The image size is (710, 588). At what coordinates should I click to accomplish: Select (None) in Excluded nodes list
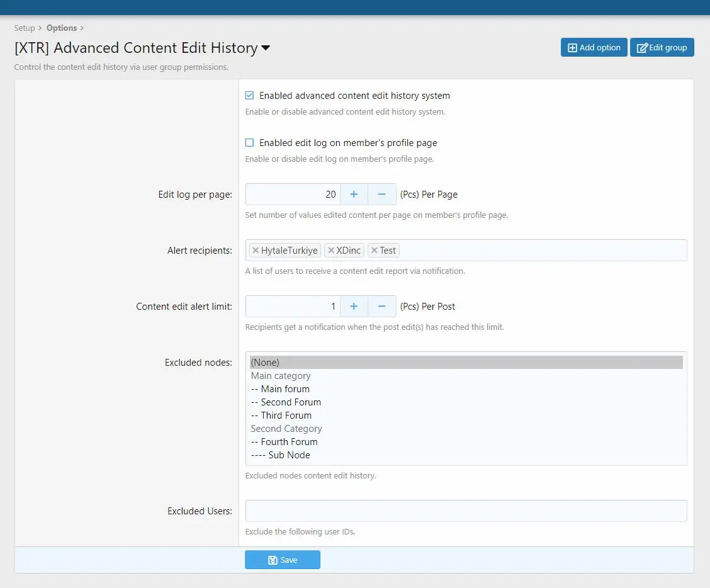tap(466, 363)
